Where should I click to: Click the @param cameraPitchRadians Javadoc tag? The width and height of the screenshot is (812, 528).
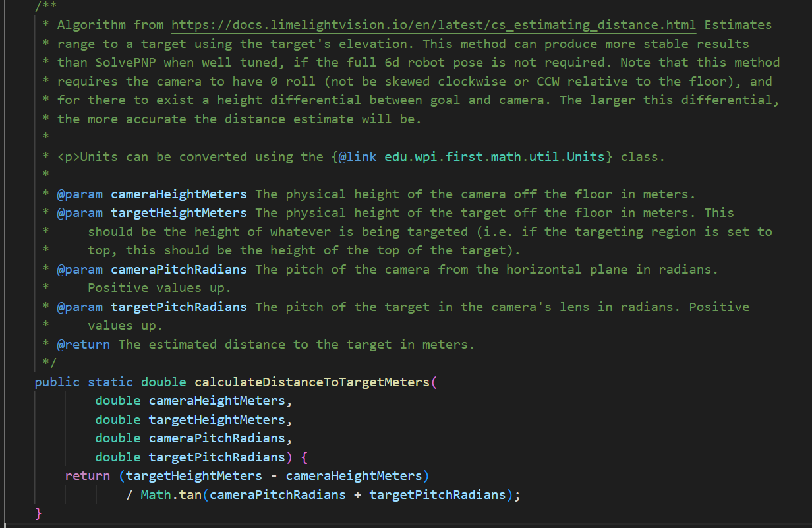coord(80,269)
